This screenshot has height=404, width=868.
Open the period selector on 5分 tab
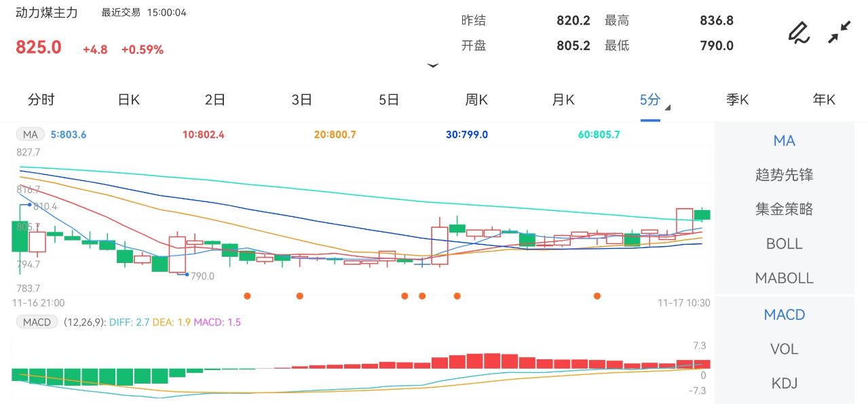coord(649,99)
